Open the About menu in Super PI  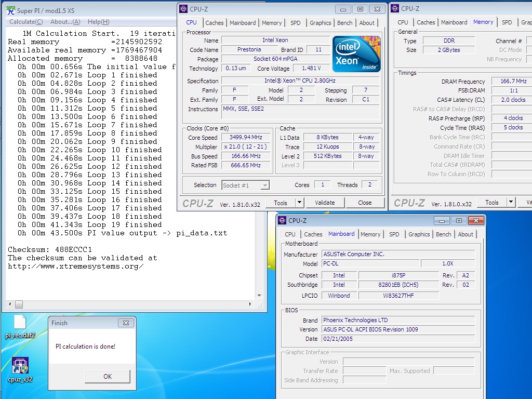(65, 22)
